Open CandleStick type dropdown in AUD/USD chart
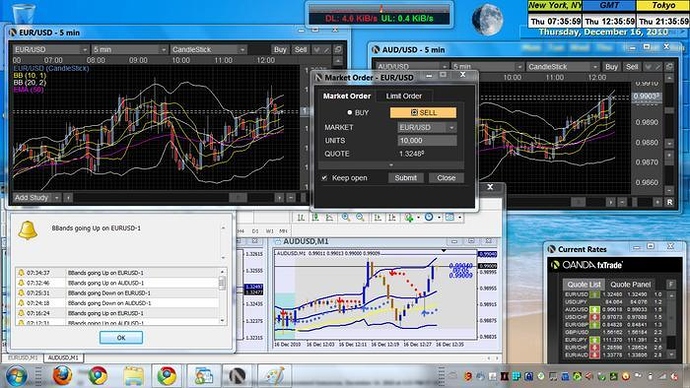Screen dimensions: 690x388 coord(563,67)
